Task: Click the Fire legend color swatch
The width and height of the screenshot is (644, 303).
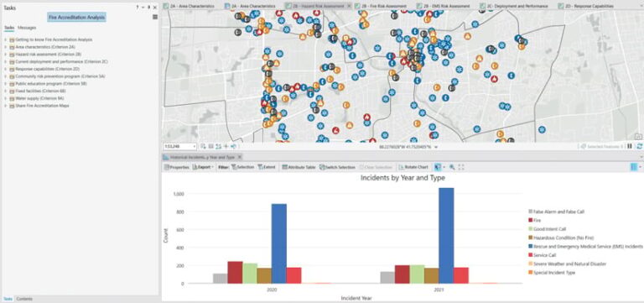Action: [x=531, y=221]
